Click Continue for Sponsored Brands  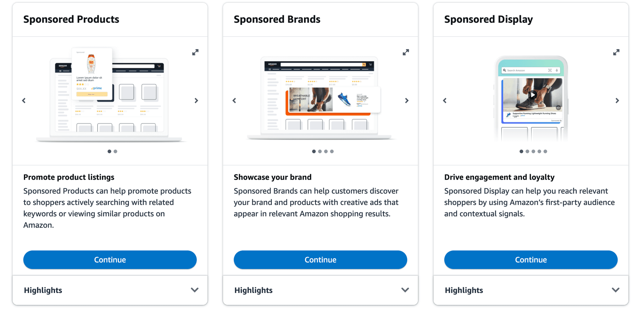pyautogui.click(x=320, y=260)
